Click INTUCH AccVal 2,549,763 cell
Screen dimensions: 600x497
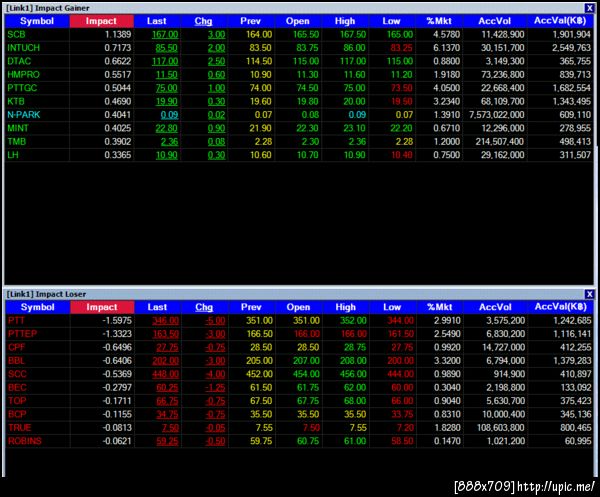pyautogui.click(x=571, y=48)
